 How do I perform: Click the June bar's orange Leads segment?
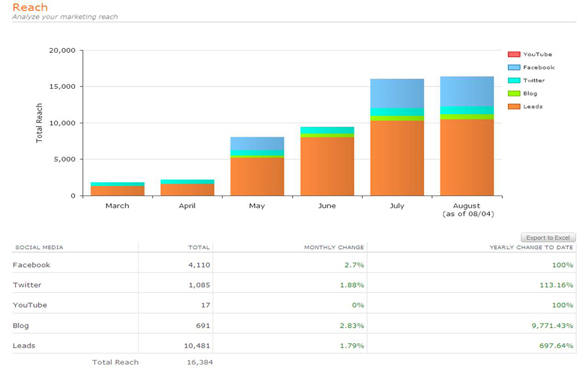point(327,167)
